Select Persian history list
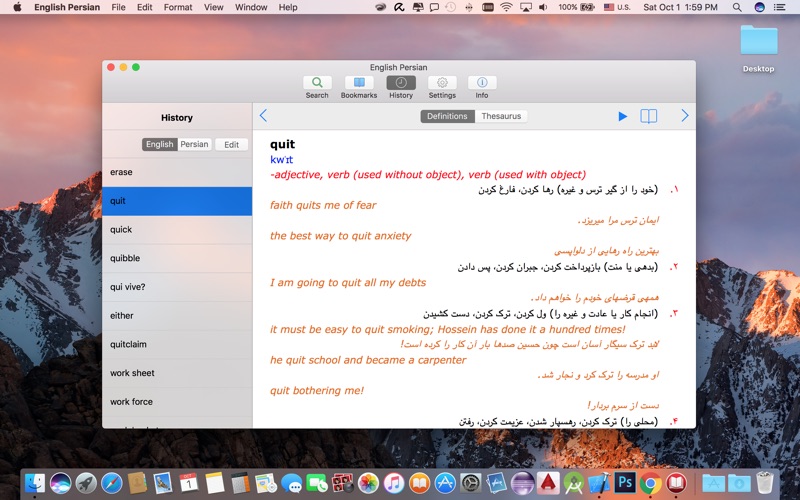This screenshot has height=500, width=800. tap(194, 144)
